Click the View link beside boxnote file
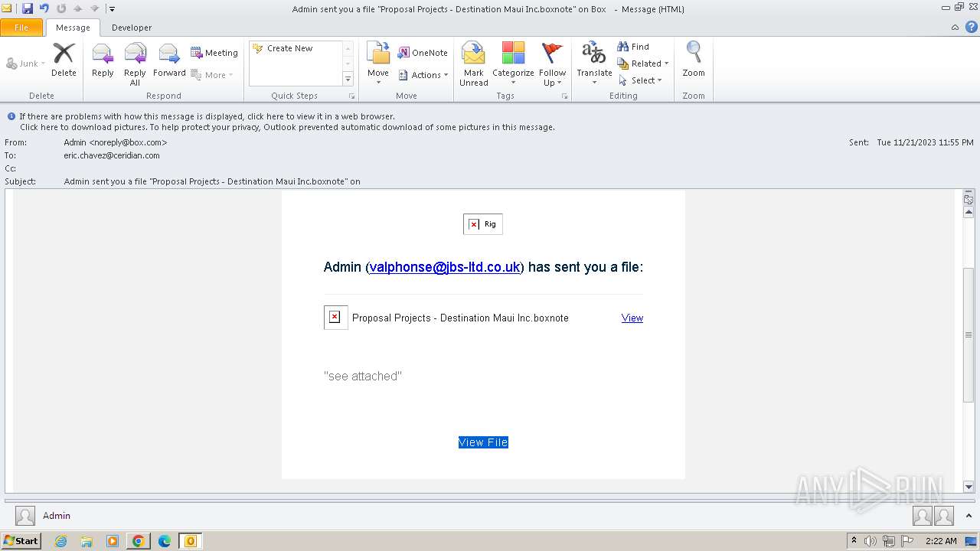980x551 pixels. [632, 318]
